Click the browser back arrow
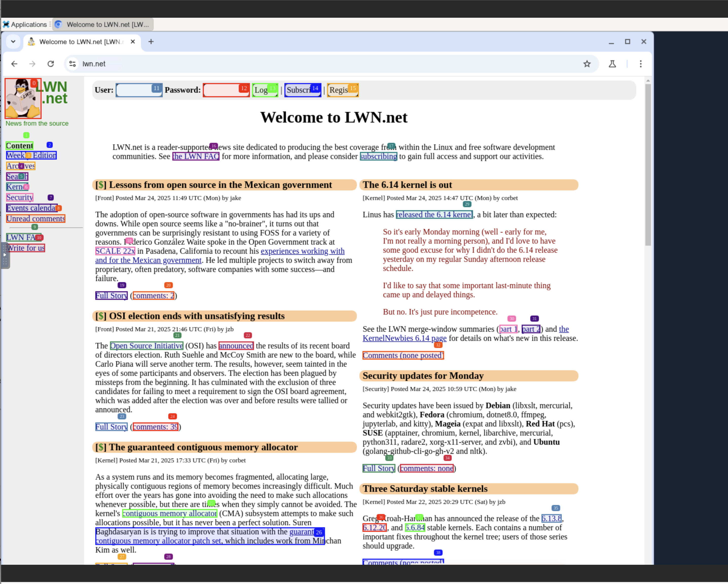This screenshot has width=728, height=584. pos(14,64)
